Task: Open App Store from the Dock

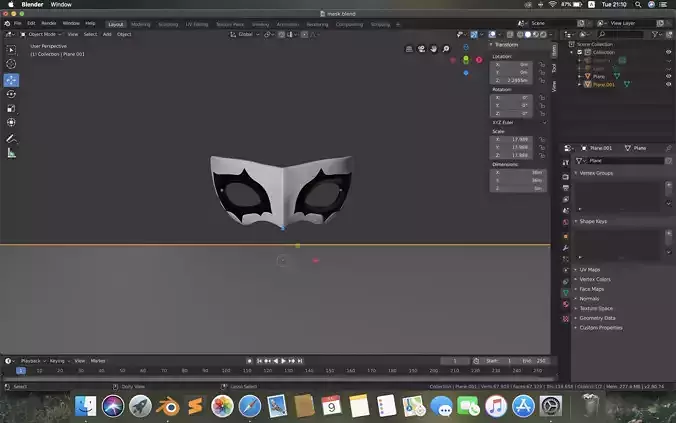Action: coord(523,406)
